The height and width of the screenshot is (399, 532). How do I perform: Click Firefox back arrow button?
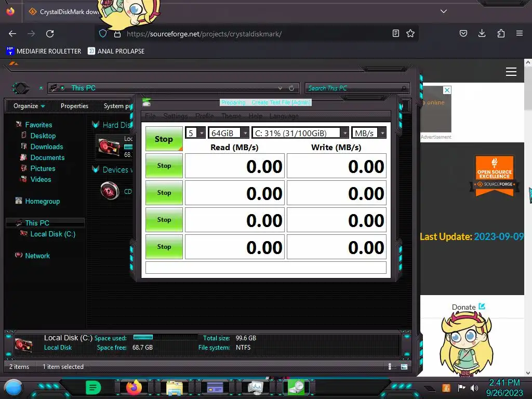[12, 34]
